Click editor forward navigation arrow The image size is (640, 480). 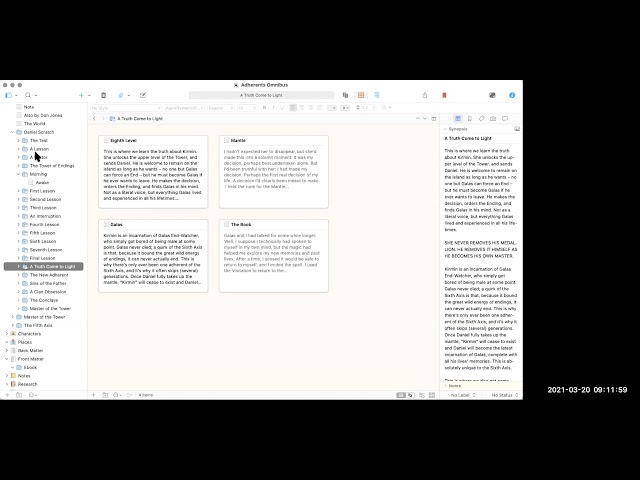103,118
